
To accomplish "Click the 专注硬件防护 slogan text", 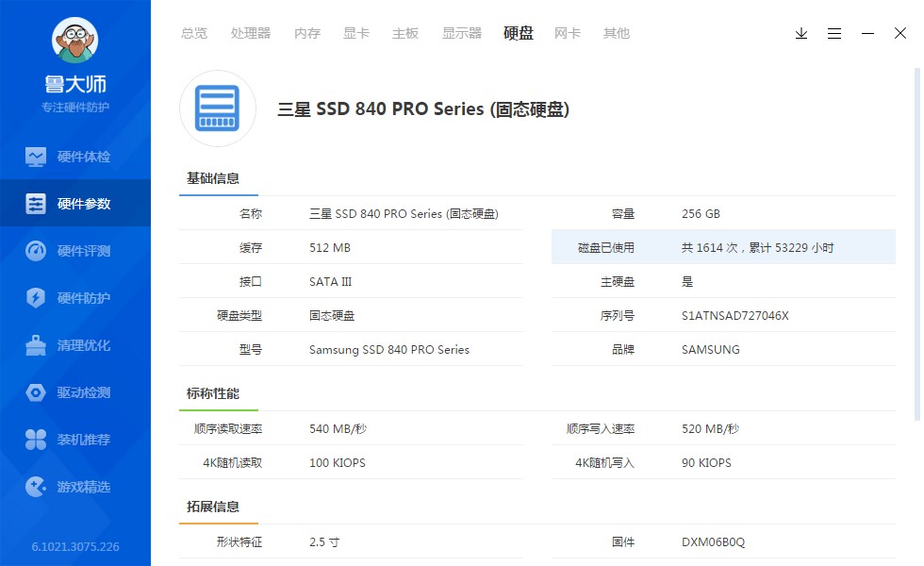I will click(x=75, y=108).
